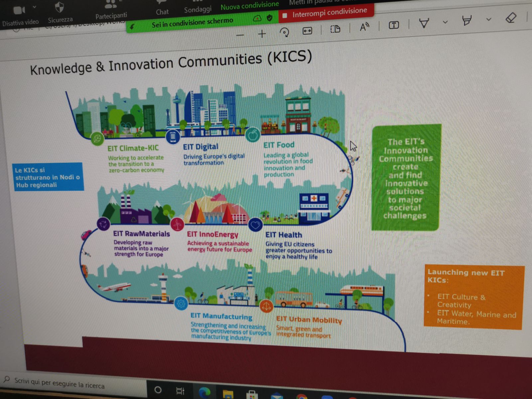
Task: Zoom in with the PDF plus button
Action: tap(262, 34)
